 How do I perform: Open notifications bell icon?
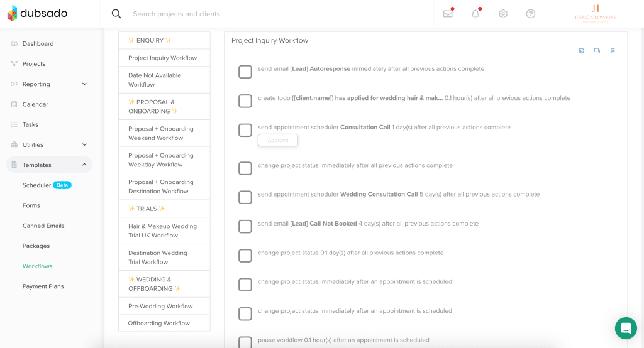[475, 14]
